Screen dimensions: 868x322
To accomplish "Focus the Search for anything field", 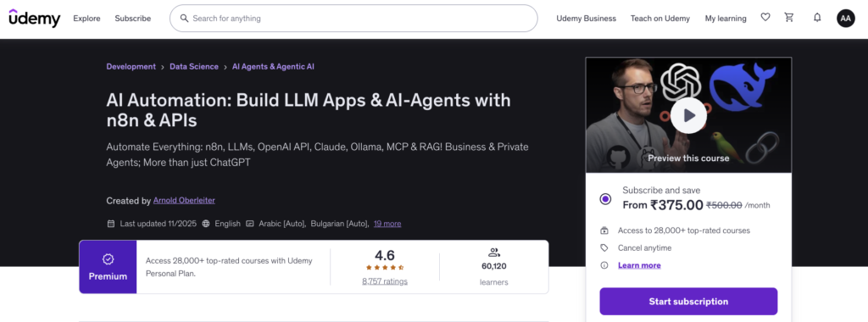I will tap(353, 19).
